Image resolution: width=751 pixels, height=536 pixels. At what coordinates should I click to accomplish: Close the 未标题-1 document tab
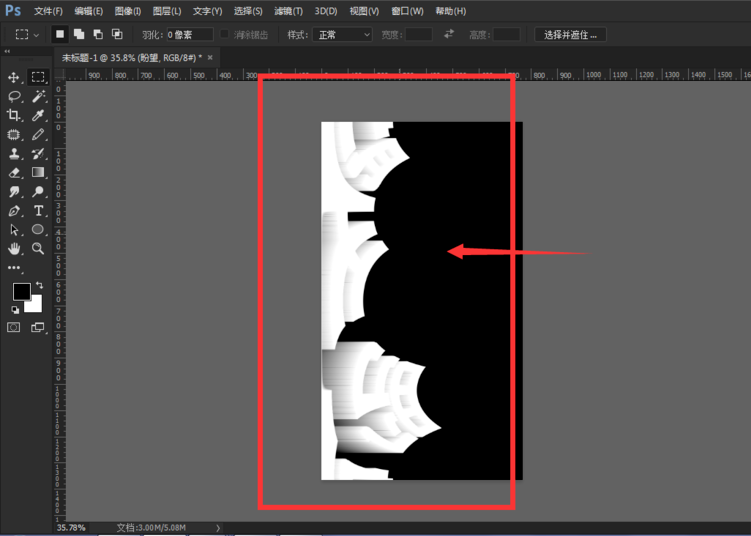[x=210, y=57]
